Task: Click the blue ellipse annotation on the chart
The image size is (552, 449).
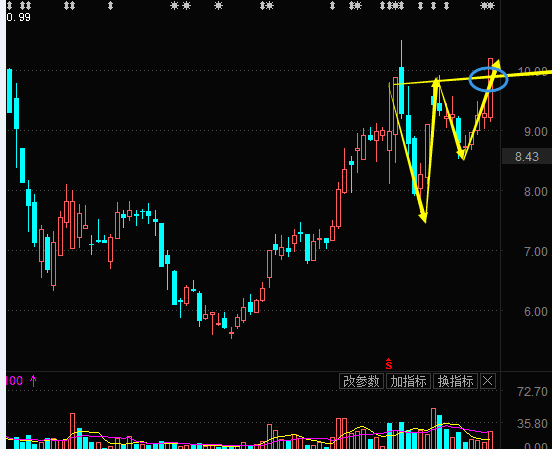Action: pyautogui.click(x=488, y=79)
